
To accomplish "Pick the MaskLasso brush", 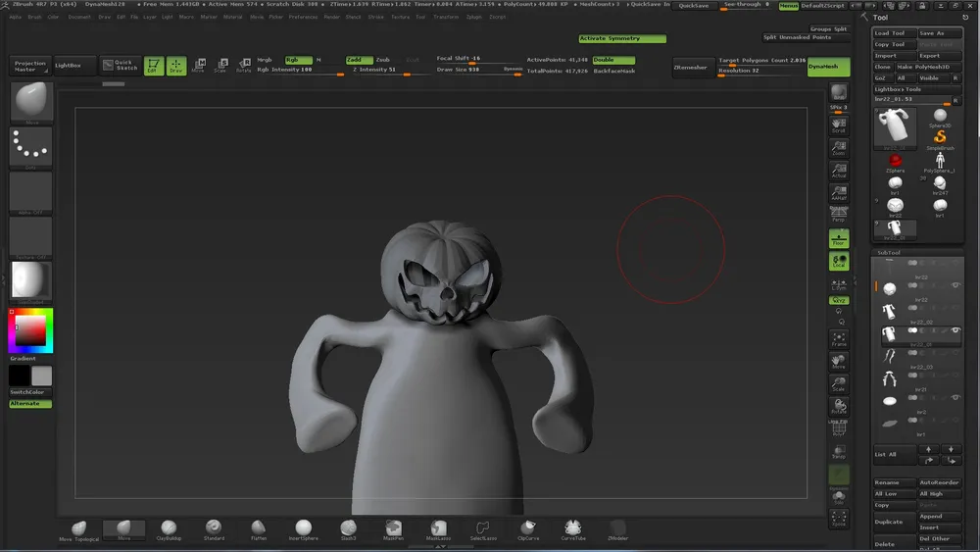I will coord(438,529).
